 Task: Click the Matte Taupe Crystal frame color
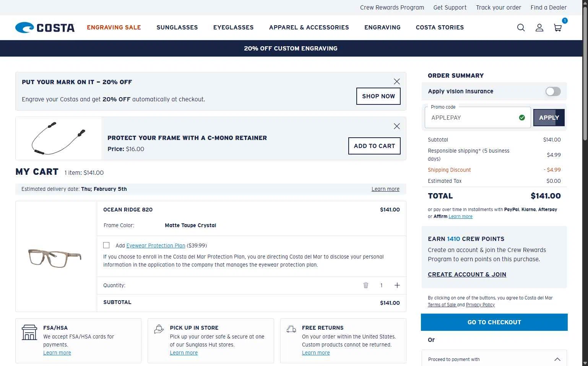tap(190, 225)
